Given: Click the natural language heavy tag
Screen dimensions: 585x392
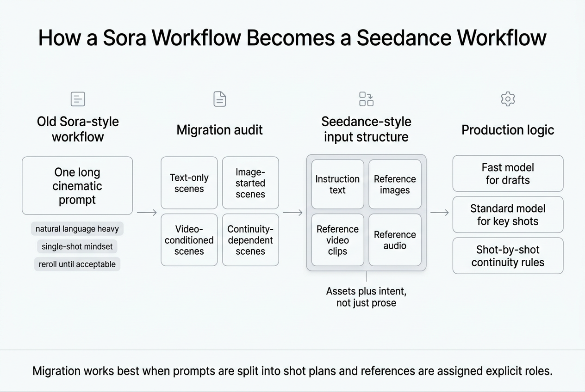Looking at the screenshot, I should pyautogui.click(x=77, y=229).
